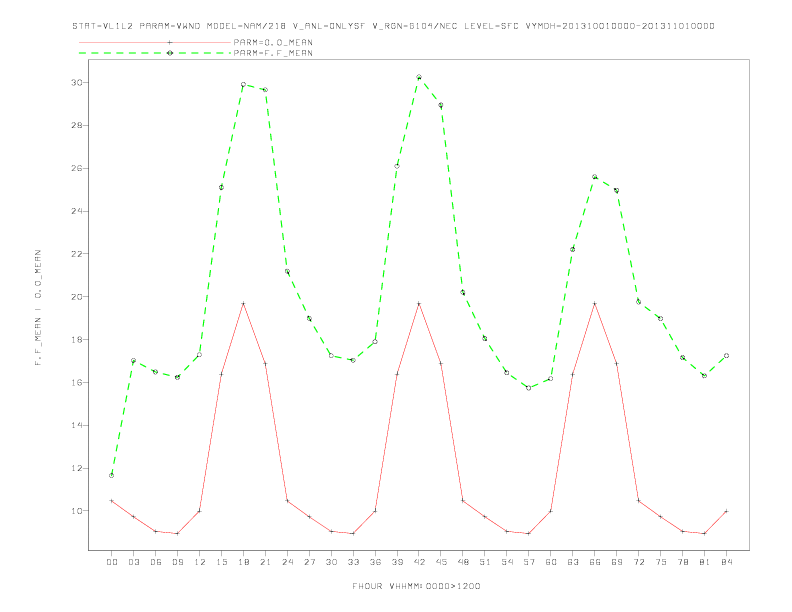
Task: Click x-axis forecast hour label 15
Action: (221, 562)
